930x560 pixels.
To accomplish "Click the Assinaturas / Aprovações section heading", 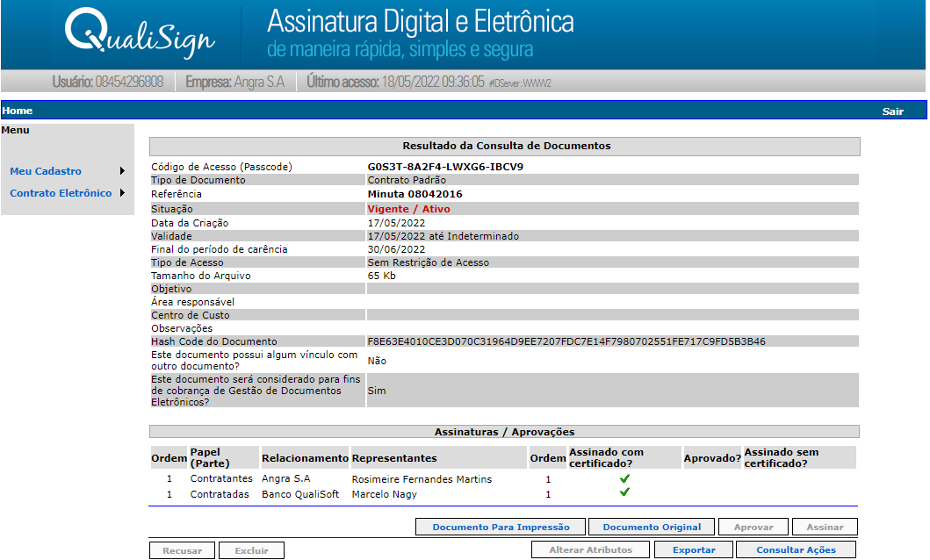I will (505, 432).
